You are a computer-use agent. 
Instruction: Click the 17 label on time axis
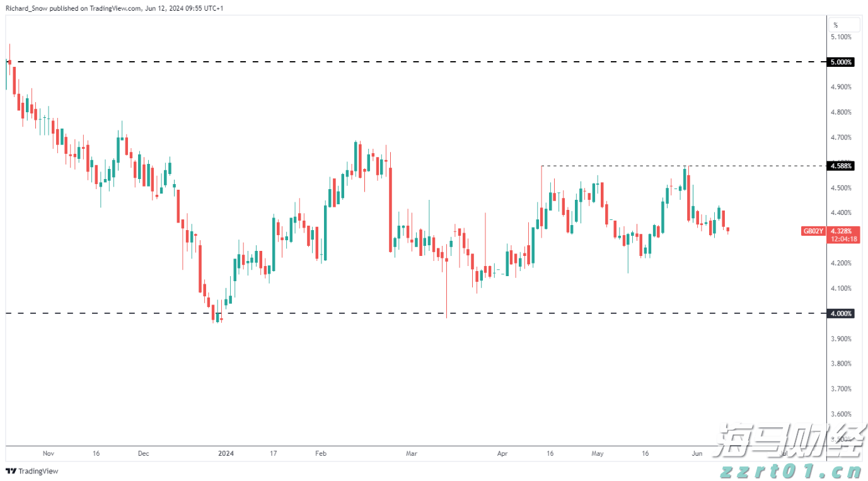273,453
